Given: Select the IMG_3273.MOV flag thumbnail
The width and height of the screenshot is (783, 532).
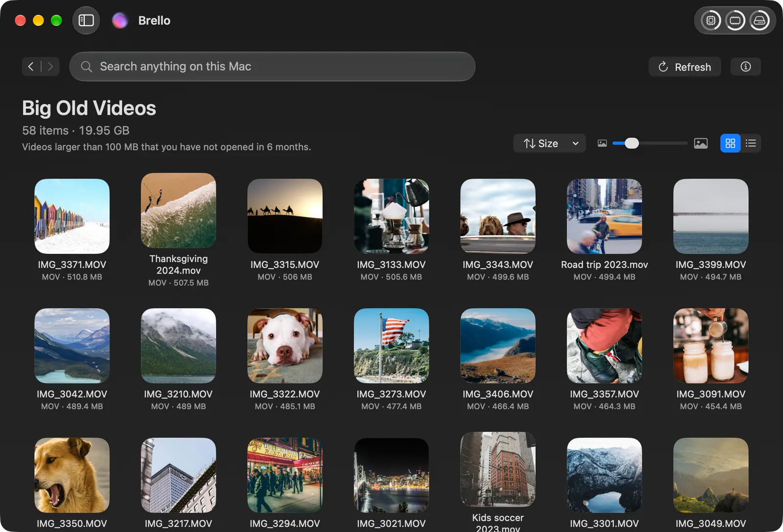Looking at the screenshot, I should [x=391, y=346].
